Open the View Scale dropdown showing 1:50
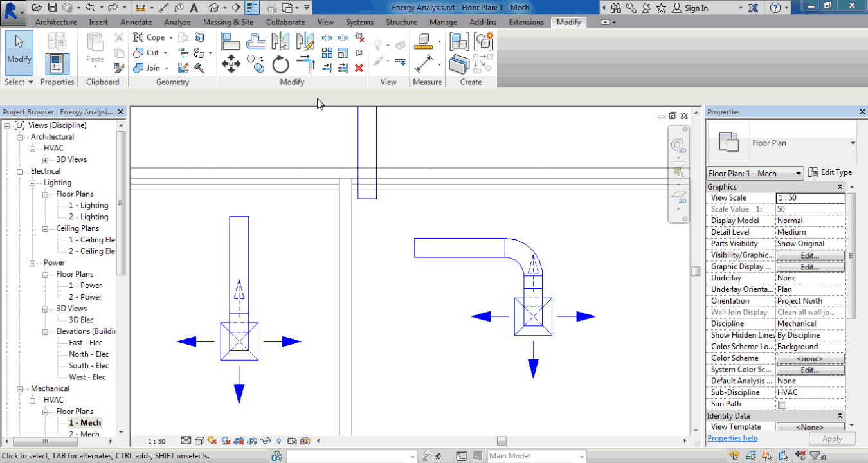Viewport: 868px width, 463px height. coord(811,197)
